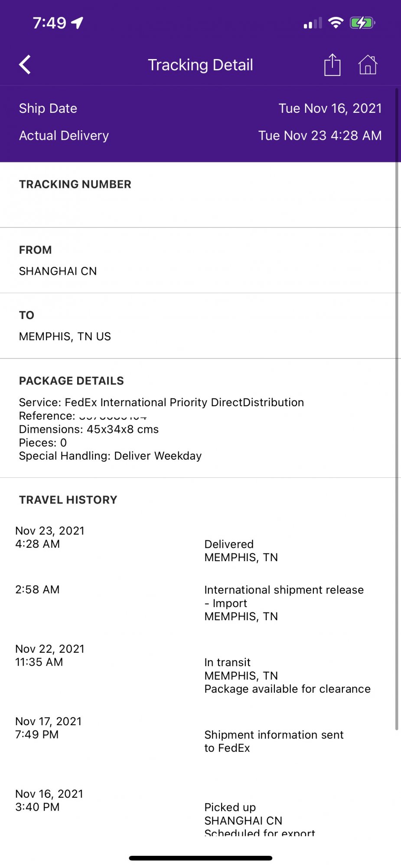The image size is (401, 868).
Task: Click the vertical scrollbar on right edge
Action: (x=397, y=409)
